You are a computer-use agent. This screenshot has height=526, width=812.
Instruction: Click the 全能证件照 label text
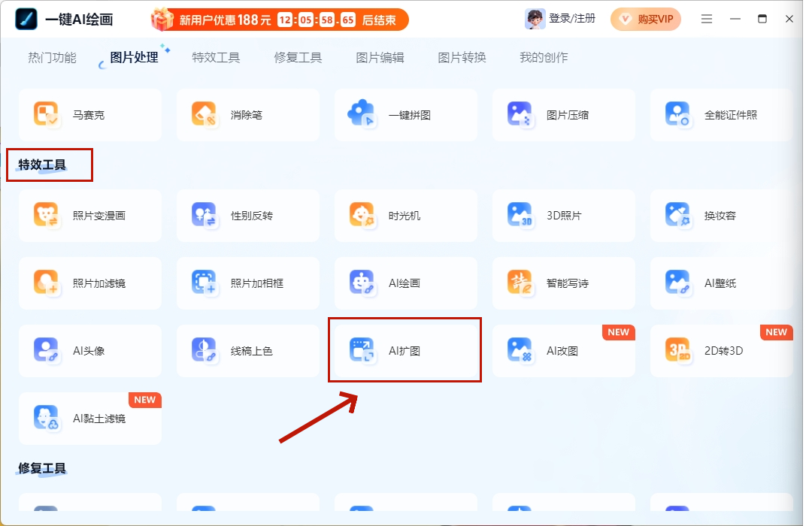731,115
